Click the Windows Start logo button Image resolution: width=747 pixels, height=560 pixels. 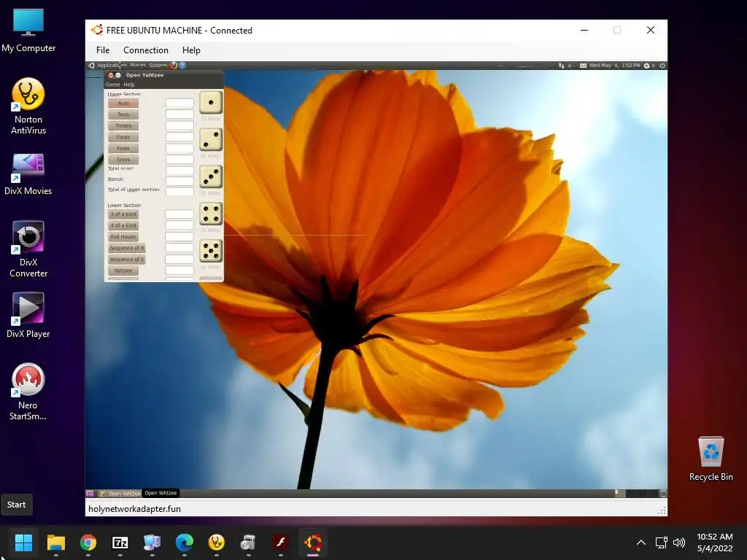point(23,542)
